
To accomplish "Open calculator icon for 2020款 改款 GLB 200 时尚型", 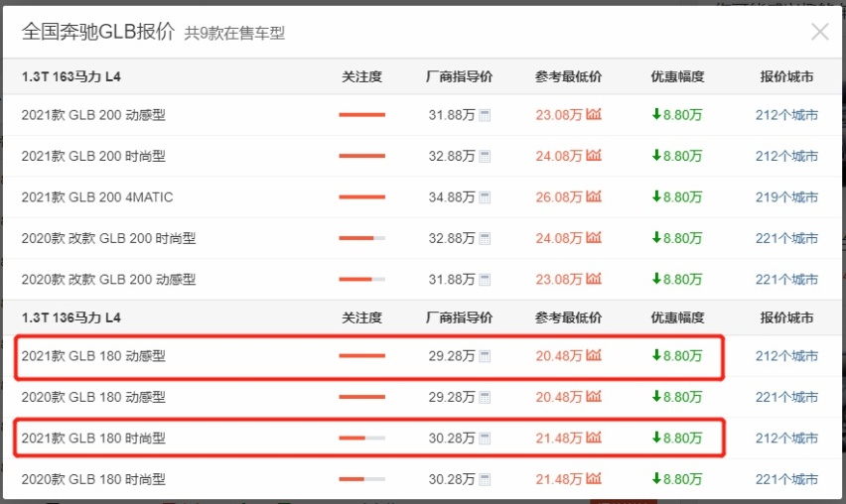I will point(485,238).
